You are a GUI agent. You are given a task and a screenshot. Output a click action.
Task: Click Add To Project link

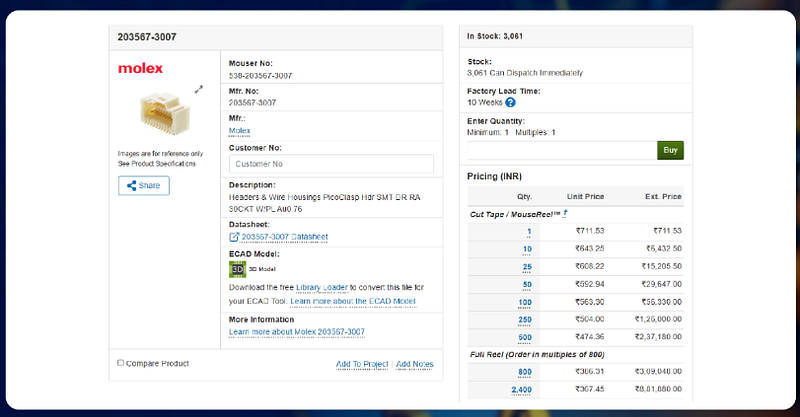click(362, 364)
